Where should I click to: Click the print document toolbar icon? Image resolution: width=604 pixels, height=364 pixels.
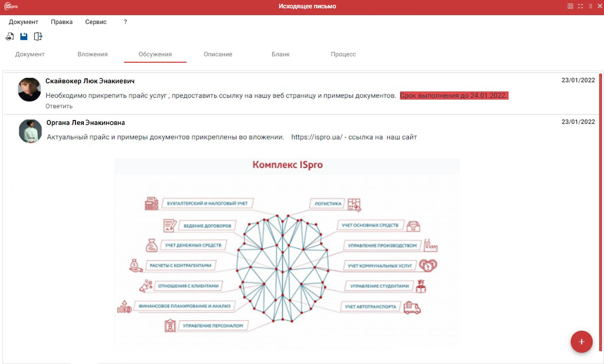[x=10, y=36]
